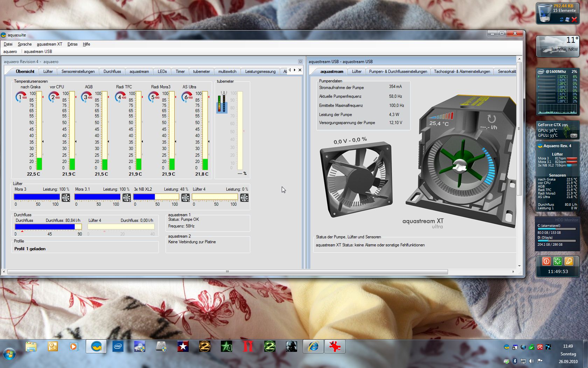Switch to the aquaero device tab
Screen dimensions: 588x368
pos(10,52)
